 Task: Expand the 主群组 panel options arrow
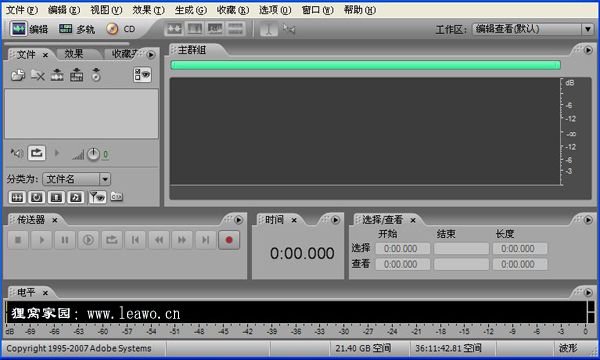tap(588, 50)
